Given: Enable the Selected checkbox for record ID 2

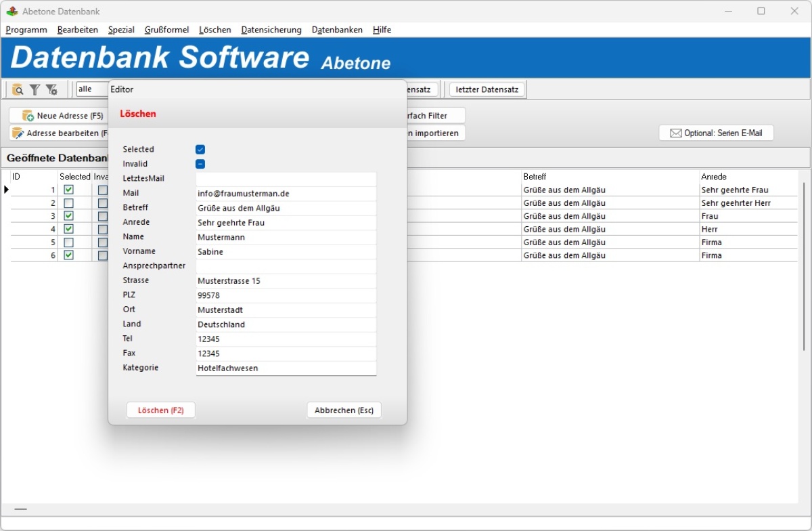Looking at the screenshot, I should pyautogui.click(x=67, y=203).
